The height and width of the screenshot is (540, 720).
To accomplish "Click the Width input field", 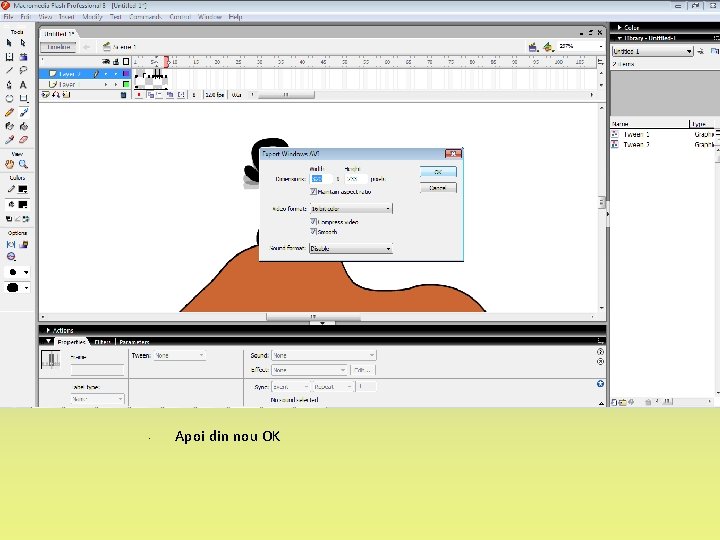I will pyautogui.click(x=321, y=179).
